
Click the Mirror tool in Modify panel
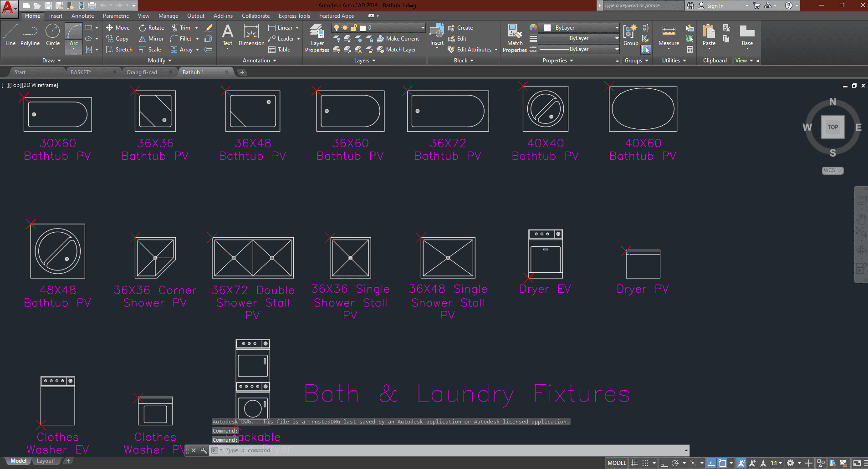click(151, 39)
